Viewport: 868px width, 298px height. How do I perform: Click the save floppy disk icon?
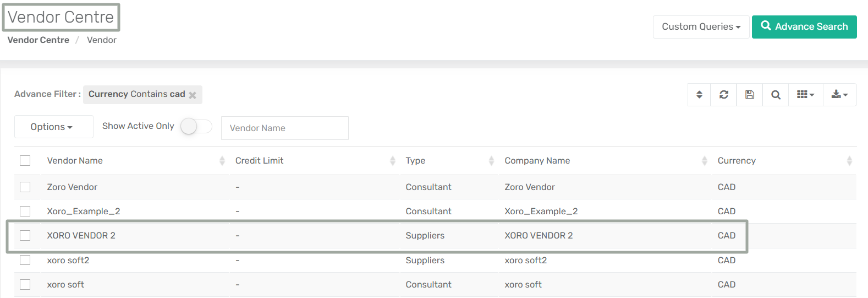pos(749,95)
